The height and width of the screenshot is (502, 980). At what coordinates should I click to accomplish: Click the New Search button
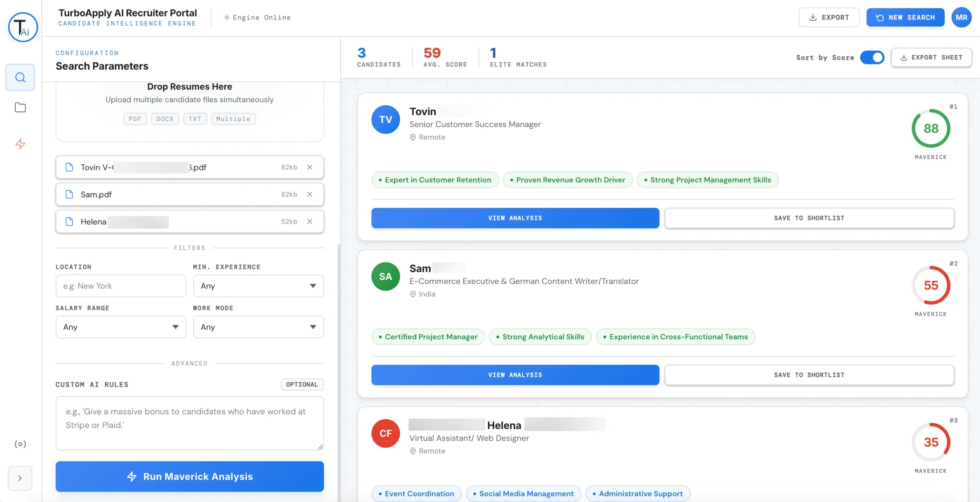point(905,18)
